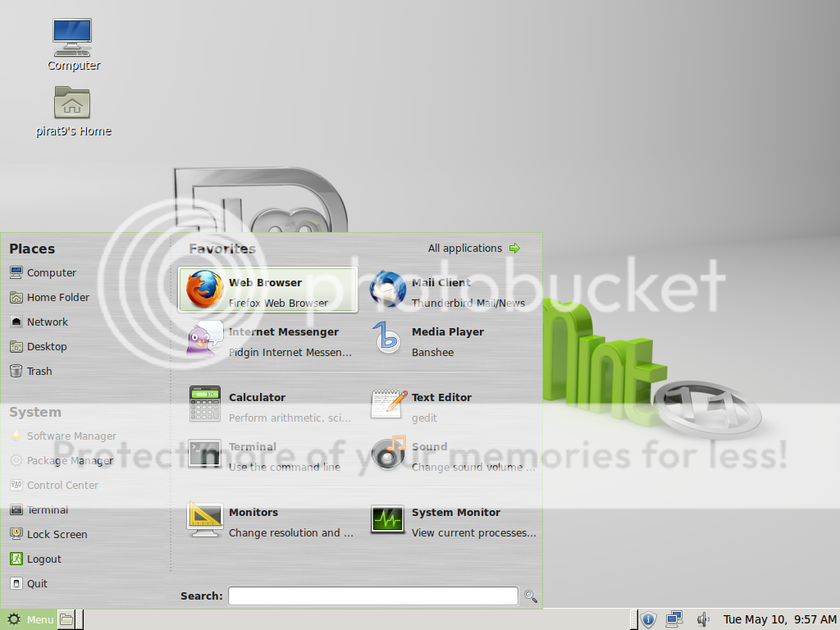Click the volume speaker tray icon
Viewport: 840px width, 630px height.
[x=703, y=620]
